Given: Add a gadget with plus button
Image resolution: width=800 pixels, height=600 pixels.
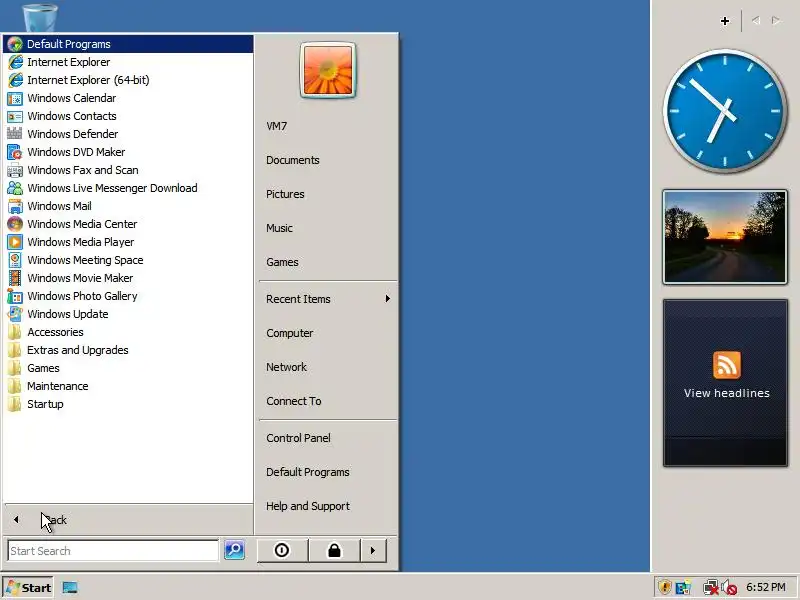Looking at the screenshot, I should click(725, 21).
